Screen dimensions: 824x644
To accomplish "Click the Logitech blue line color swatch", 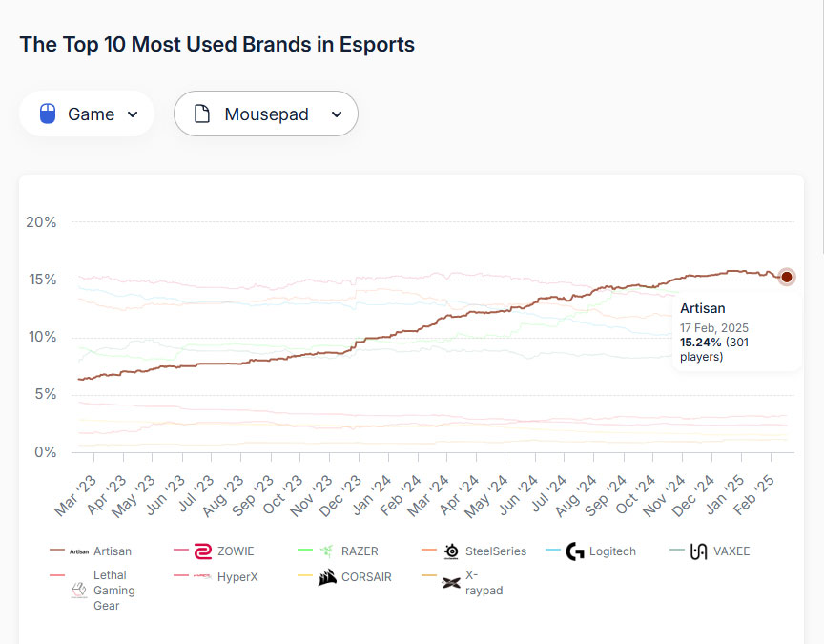I will (x=553, y=550).
